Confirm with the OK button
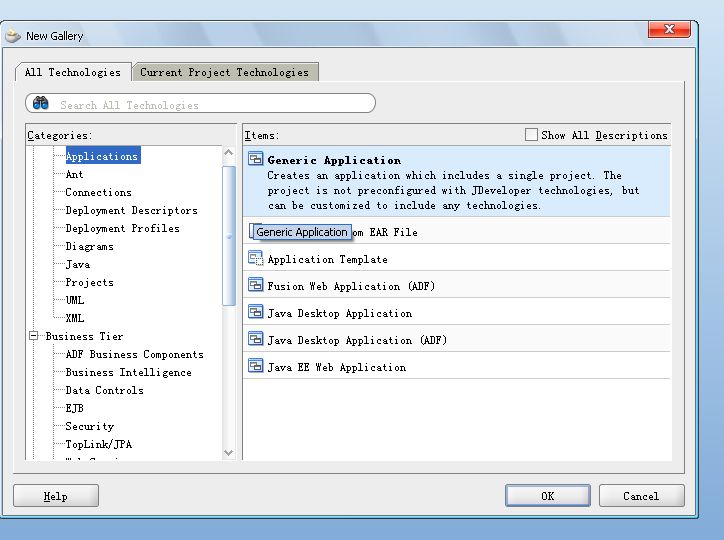This screenshot has width=724, height=540. (548, 496)
